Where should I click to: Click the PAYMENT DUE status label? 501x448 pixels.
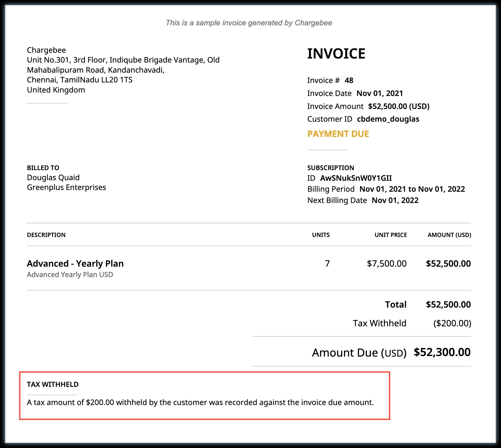[338, 134]
